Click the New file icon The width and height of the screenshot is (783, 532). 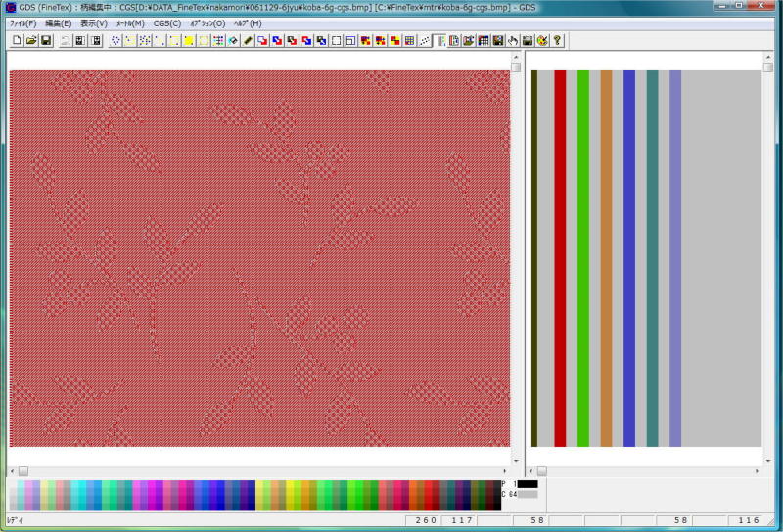17,40
